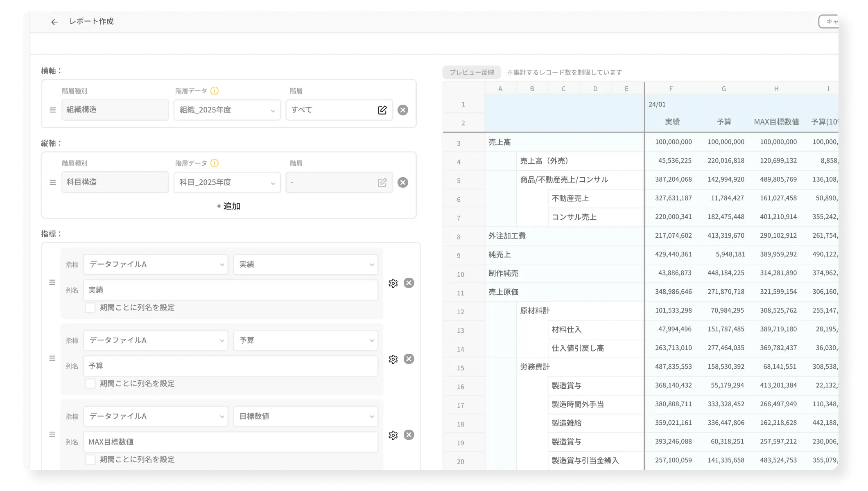Tick 期間ごとに列名を設定 under MAX目標数値
Image resolution: width=868 pixels, height=491 pixels.
coord(90,459)
